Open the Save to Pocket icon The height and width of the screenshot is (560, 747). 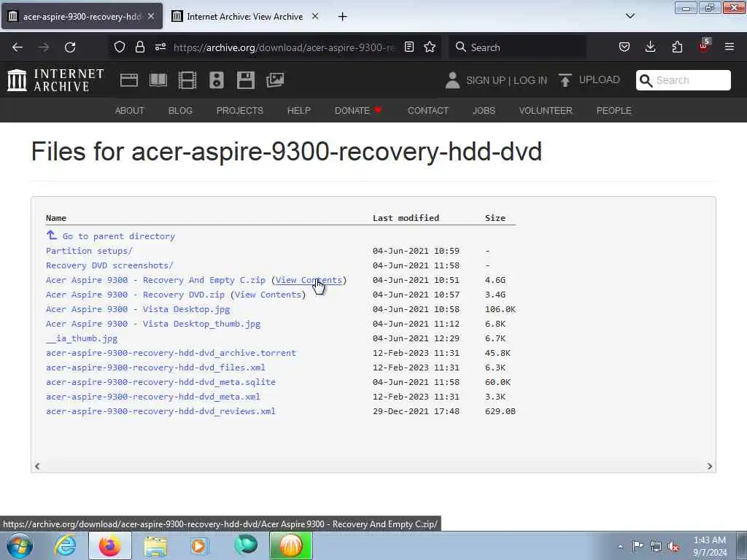click(624, 47)
